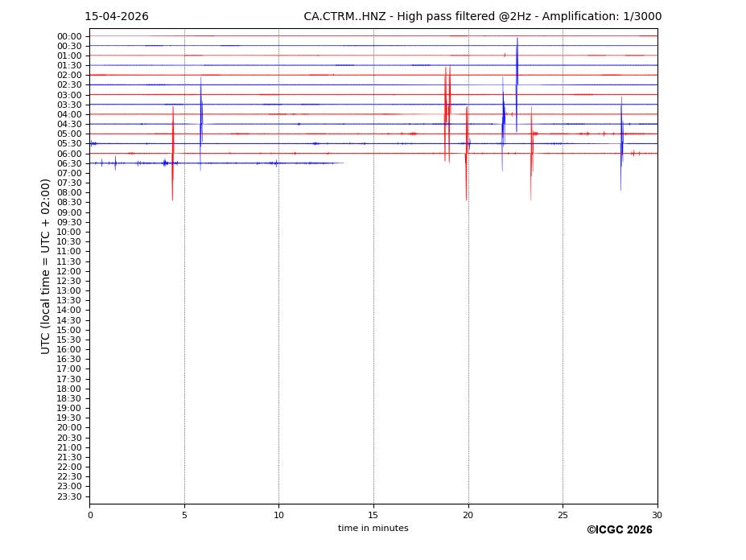The image size is (746, 560).
Task: Click the x-axis tick label 0
Action: [90, 515]
